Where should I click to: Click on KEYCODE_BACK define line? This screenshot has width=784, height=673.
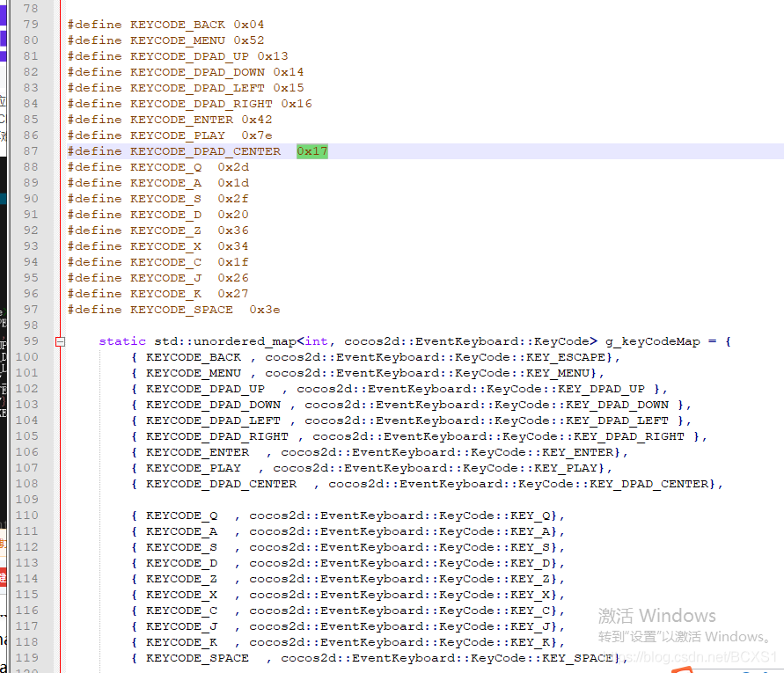point(165,25)
